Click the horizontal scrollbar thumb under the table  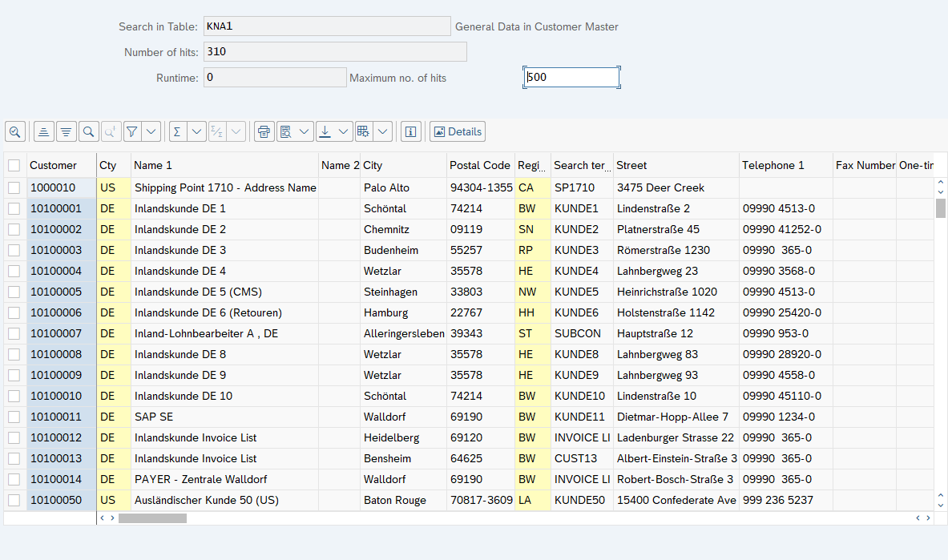pyautogui.click(x=152, y=518)
